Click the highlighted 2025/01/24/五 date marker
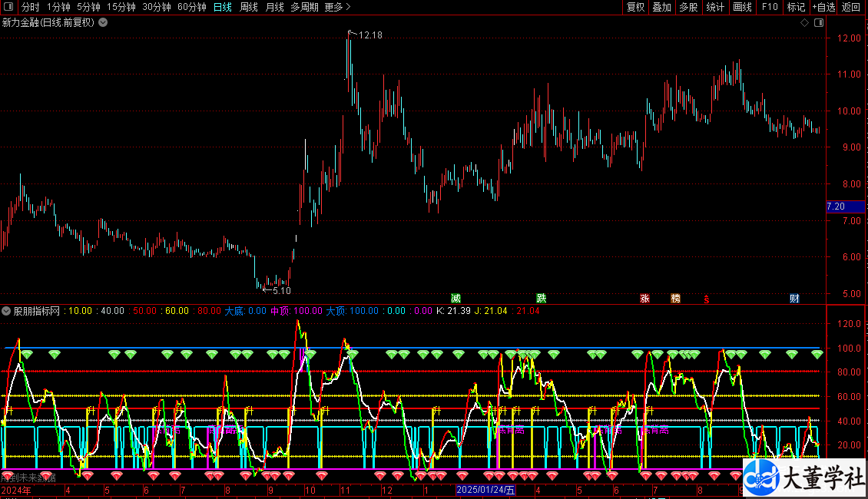This screenshot has height=499, width=868. coord(485,490)
